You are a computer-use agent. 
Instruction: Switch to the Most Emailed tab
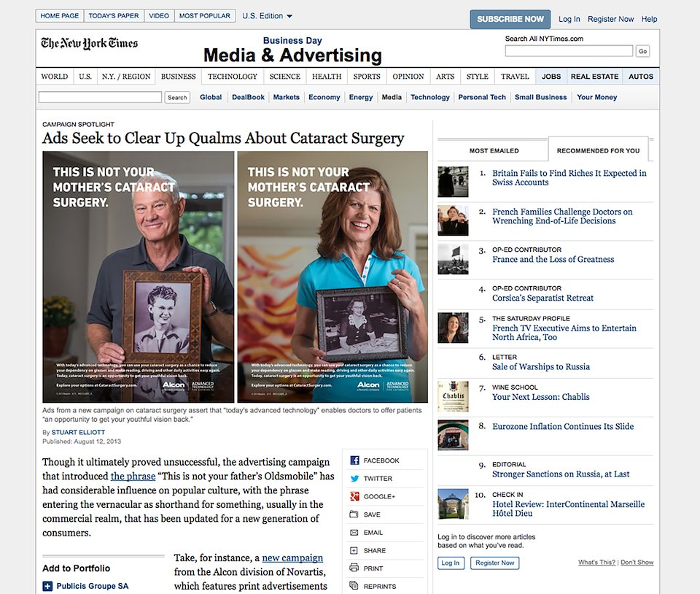(494, 151)
